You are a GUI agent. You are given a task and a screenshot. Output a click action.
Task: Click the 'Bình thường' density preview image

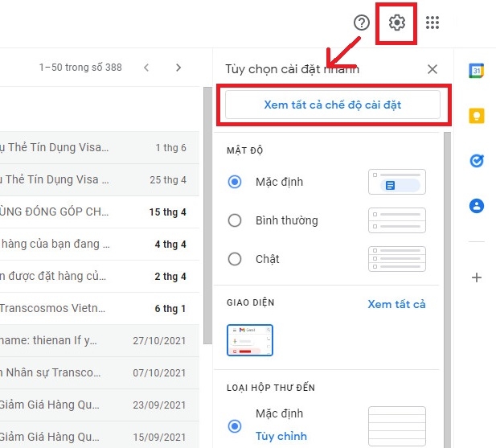[x=397, y=220]
